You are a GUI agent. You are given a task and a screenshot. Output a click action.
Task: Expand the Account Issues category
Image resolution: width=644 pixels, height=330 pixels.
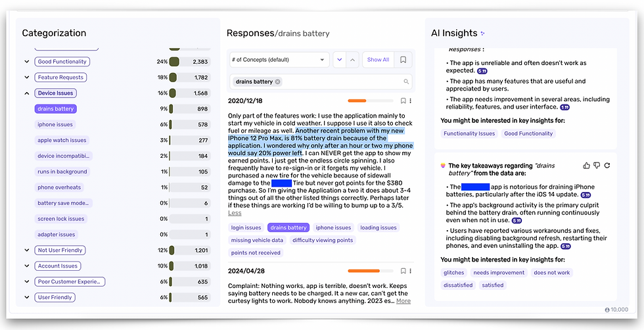click(27, 266)
